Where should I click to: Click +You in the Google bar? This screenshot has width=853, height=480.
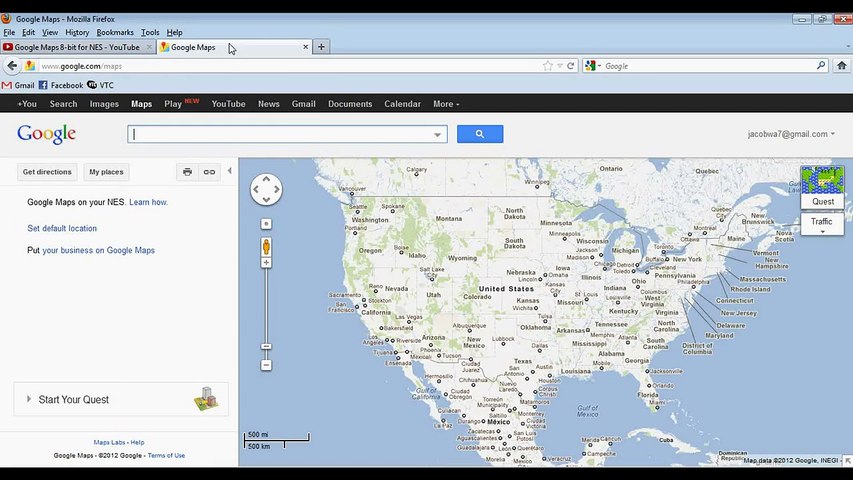pyautogui.click(x=27, y=104)
